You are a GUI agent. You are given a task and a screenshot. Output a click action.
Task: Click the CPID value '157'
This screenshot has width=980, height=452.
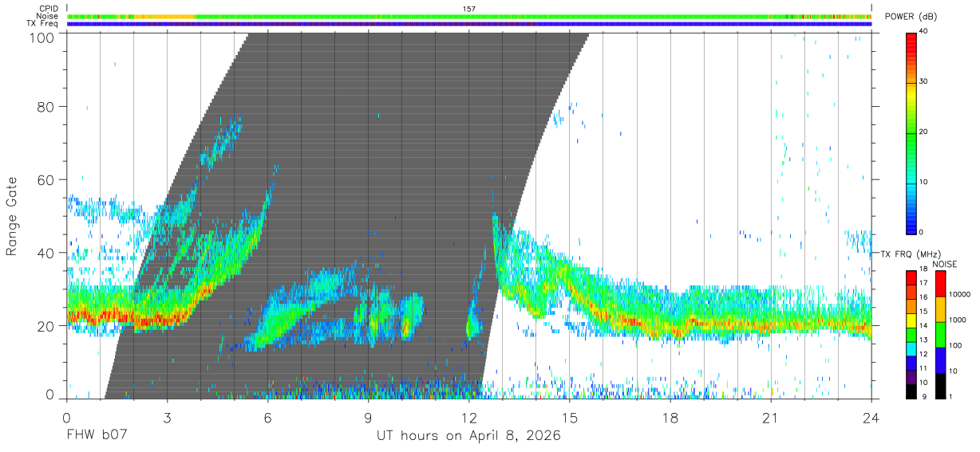pos(469,9)
